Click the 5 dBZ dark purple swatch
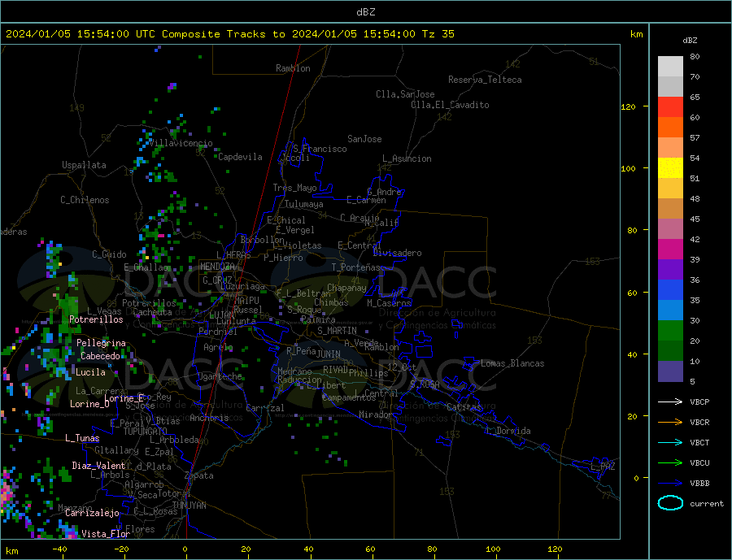 (670, 371)
